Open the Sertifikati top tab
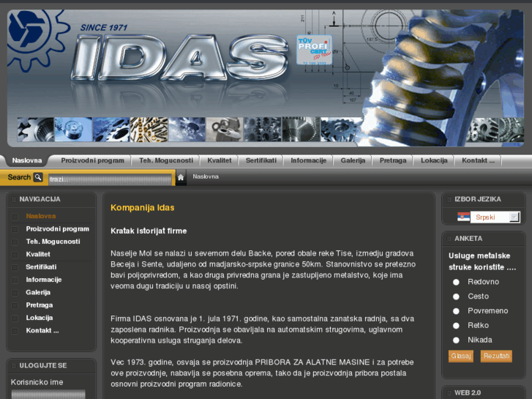532x399 pixels. point(261,160)
